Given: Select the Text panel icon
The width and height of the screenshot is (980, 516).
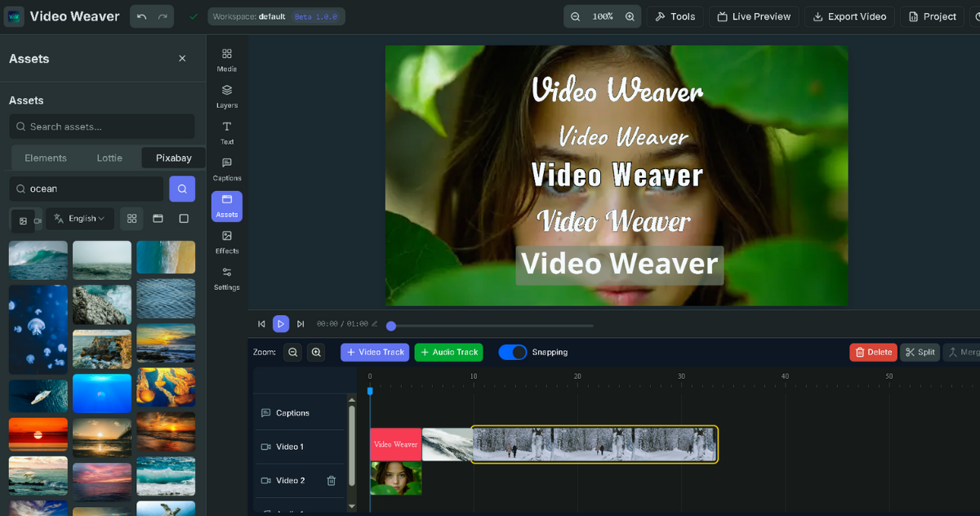Looking at the screenshot, I should 226,131.
